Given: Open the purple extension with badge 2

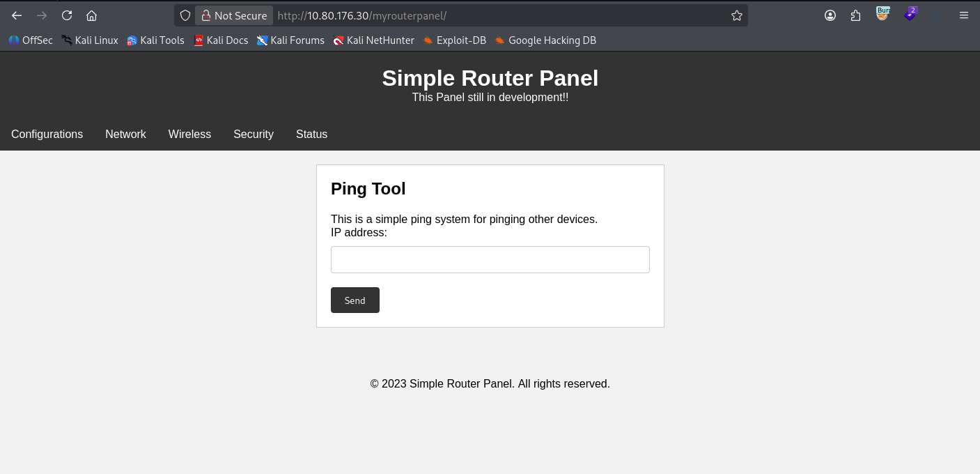Looking at the screenshot, I should point(910,14).
